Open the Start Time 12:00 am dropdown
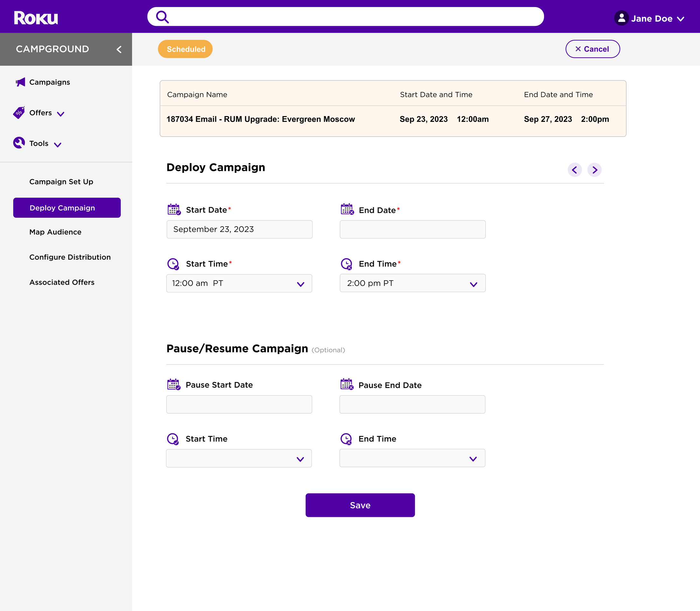The height and width of the screenshot is (611, 700). tap(239, 284)
